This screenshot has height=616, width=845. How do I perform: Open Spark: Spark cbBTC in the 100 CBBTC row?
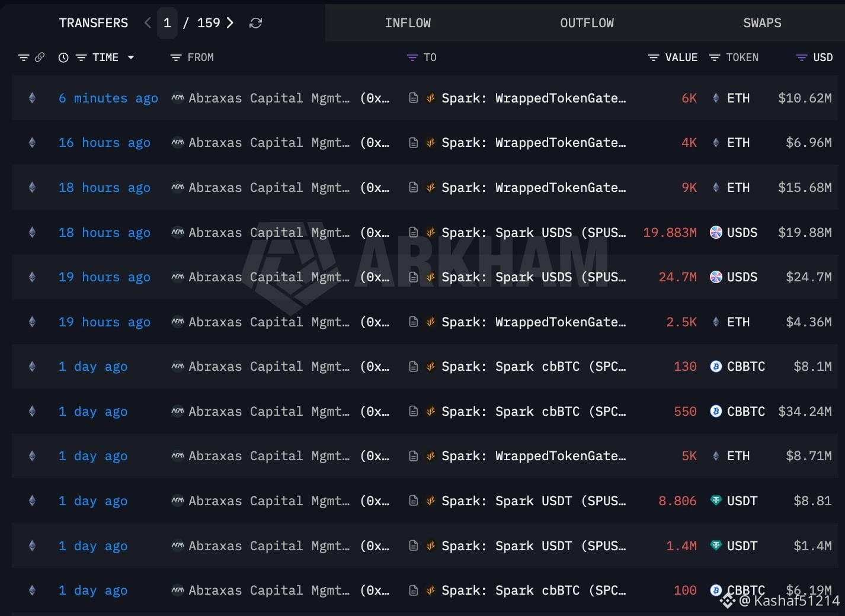coord(534,591)
